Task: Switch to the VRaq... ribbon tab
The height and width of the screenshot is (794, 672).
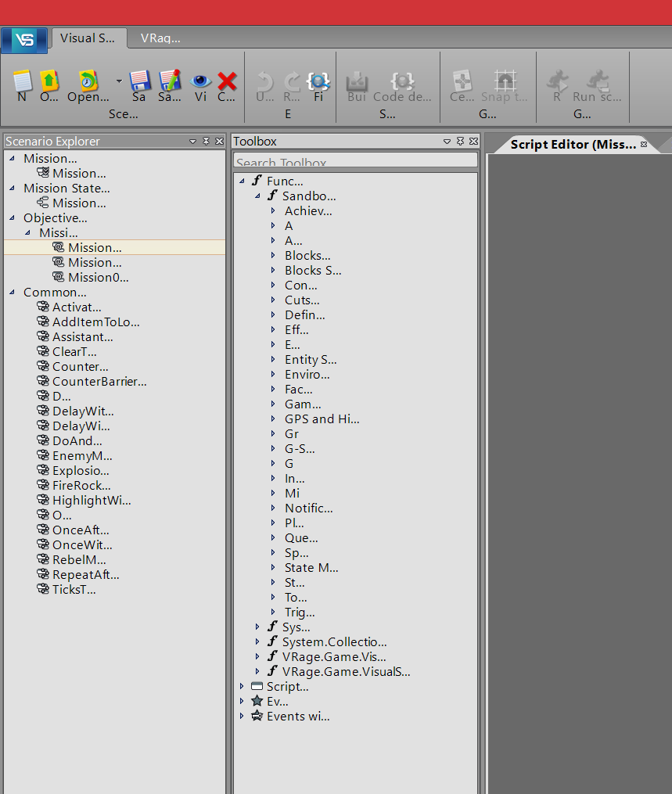Action: pyautogui.click(x=160, y=38)
